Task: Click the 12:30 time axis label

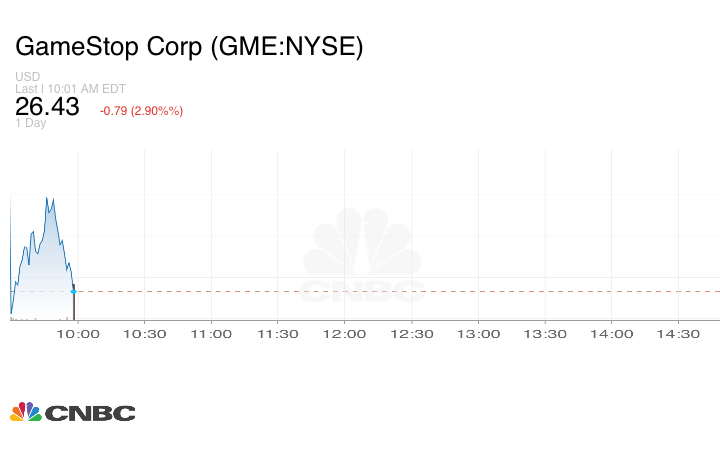Action: tap(411, 334)
